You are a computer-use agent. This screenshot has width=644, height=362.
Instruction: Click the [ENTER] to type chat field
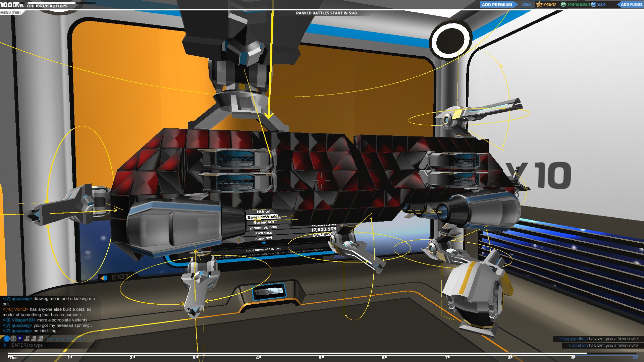click(x=27, y=345)
